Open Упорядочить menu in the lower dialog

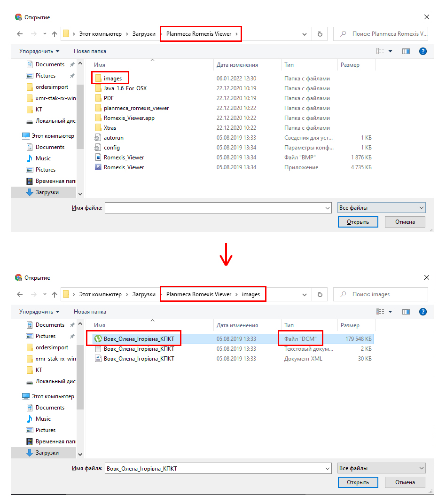pos(39,312)
